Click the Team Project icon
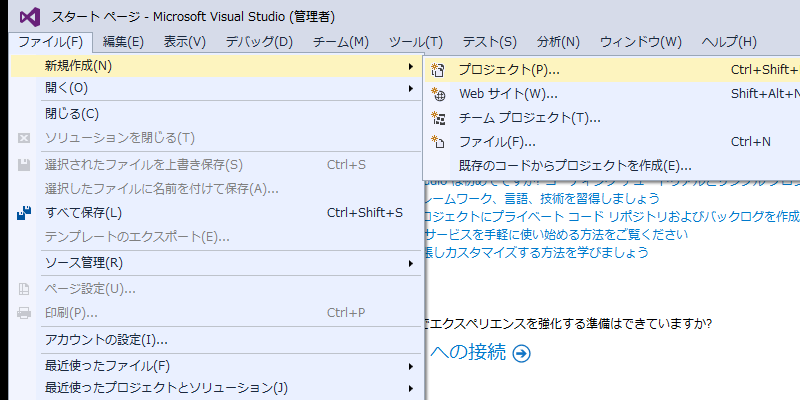Image resolution: width=800 pixels, height=400 pixels. (438, 118)
